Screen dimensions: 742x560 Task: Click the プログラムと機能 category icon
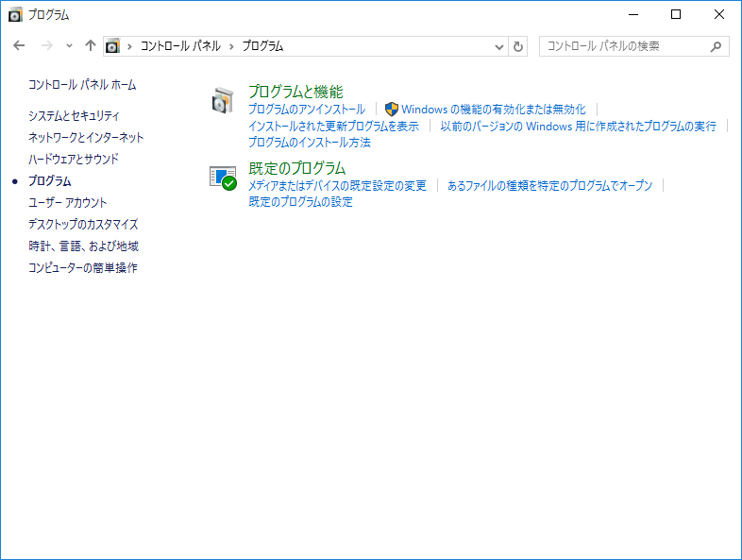[x=223, y=100]
